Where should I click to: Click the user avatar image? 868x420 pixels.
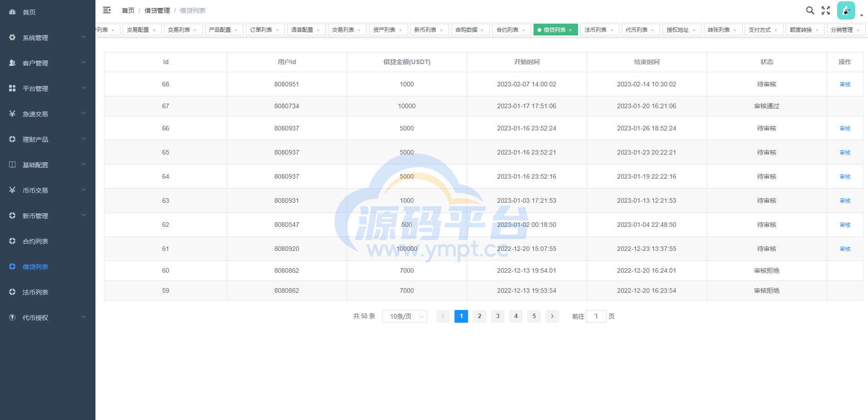point(846,10)
